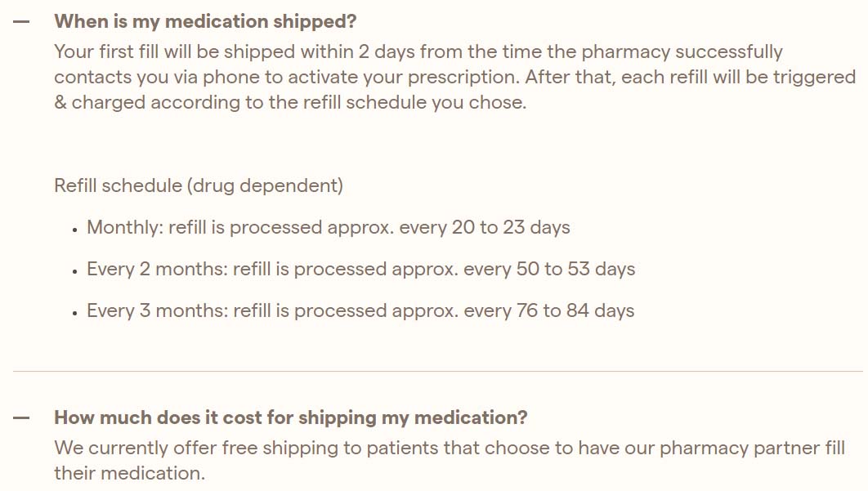Click the bullet dot before Every 2 months
868x491 pixels.
[74, 272]
